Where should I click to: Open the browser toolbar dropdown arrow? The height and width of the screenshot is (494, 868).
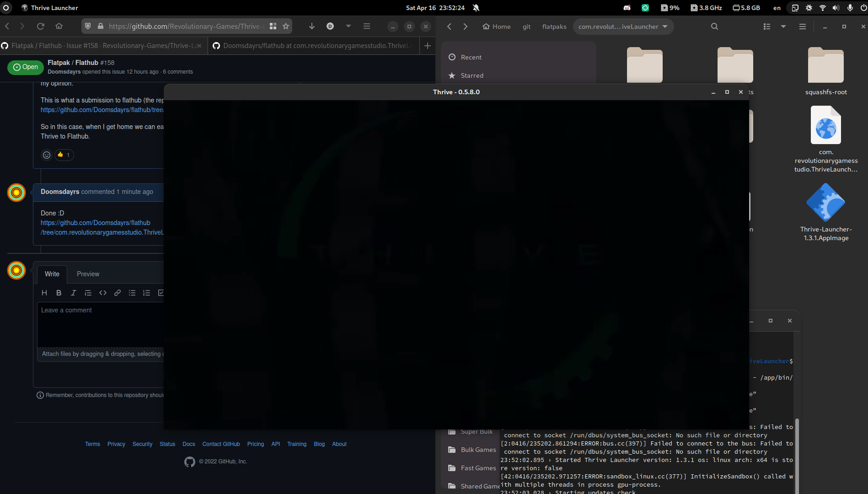tap(348, 26)
